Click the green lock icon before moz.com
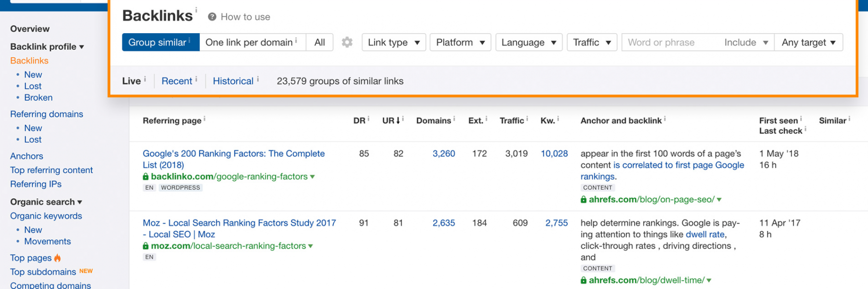Image resolution: width=868 pixels, height=289 pixels. 146,246
